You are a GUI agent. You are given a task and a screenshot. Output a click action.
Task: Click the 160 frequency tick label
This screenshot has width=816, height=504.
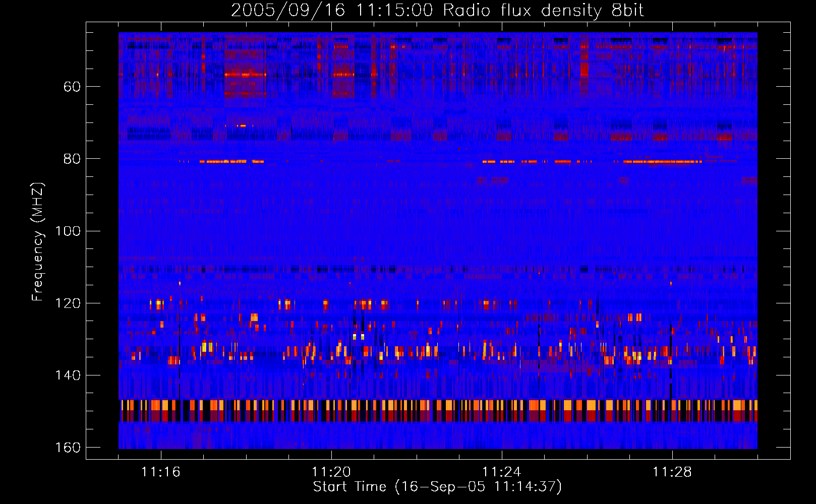point(68,448)
